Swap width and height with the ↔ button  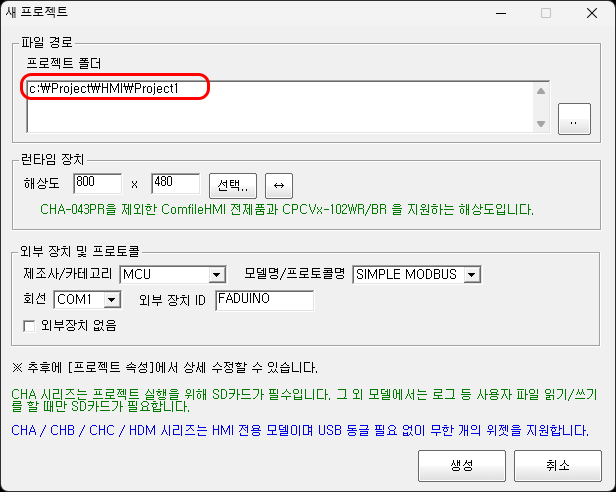click(280, 186)
